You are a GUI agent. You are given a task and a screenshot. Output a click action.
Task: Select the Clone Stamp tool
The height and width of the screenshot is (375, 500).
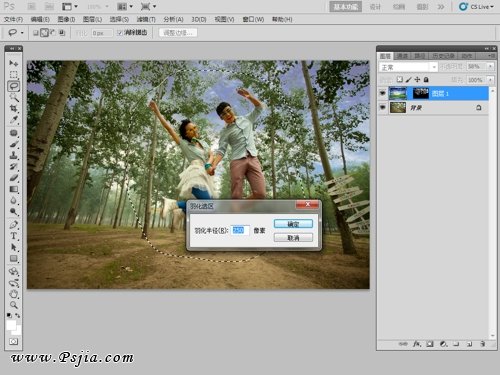coord(14,155)
